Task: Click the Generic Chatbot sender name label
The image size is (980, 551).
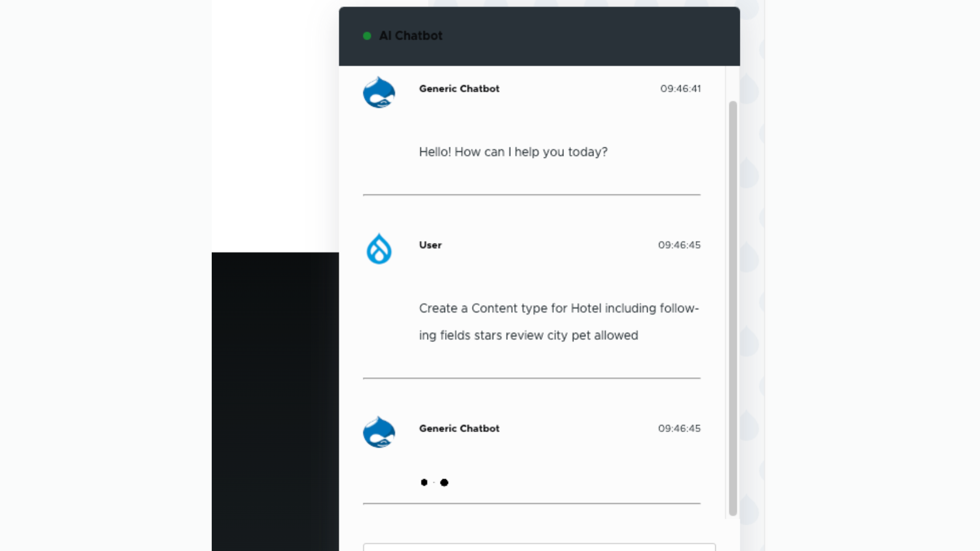Action: coord(459,88)
